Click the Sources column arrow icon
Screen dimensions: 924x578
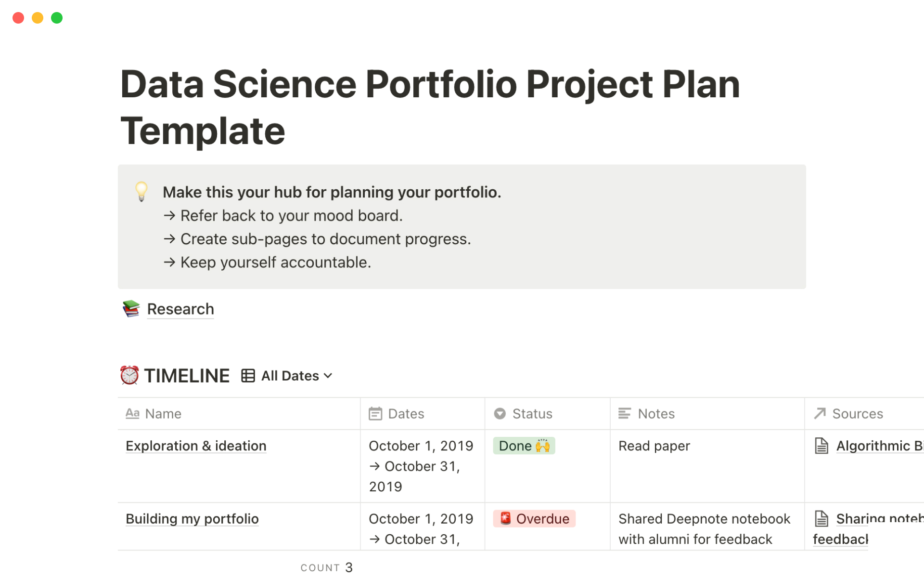coord(820,414)
